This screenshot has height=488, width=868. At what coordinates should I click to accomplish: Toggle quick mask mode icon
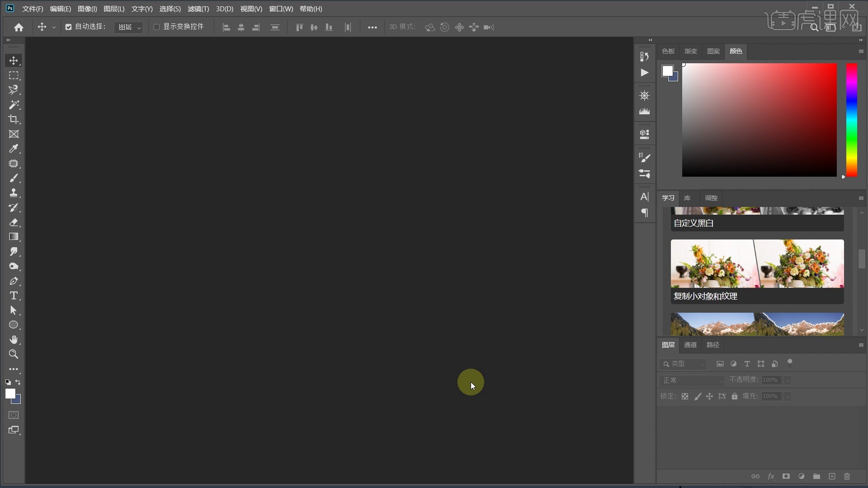coord(14,415)
